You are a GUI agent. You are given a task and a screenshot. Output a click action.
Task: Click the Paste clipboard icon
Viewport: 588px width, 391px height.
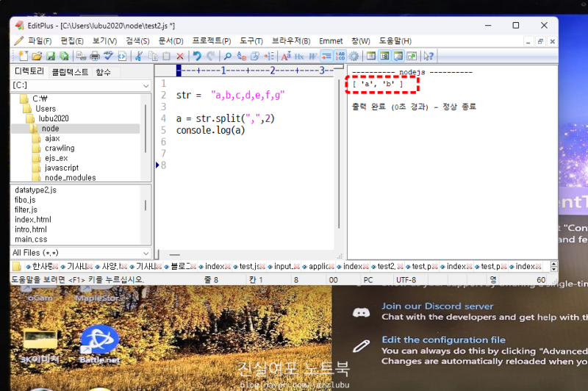pos(167,57)
